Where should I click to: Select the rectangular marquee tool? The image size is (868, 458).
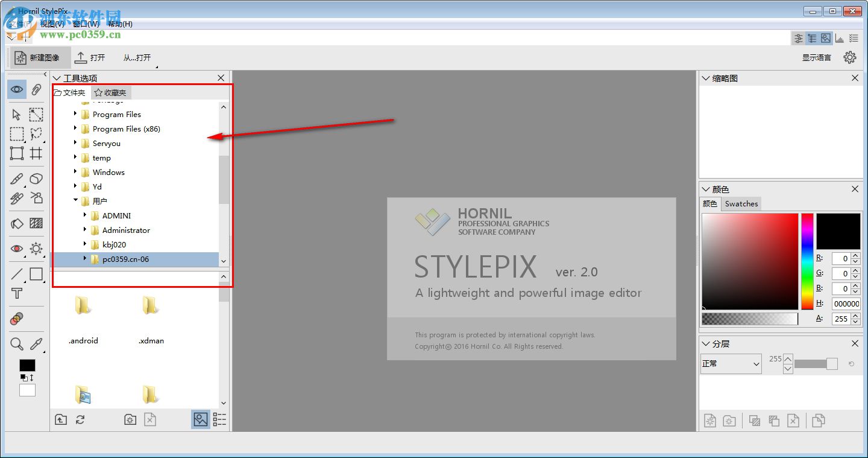(17, 134)
